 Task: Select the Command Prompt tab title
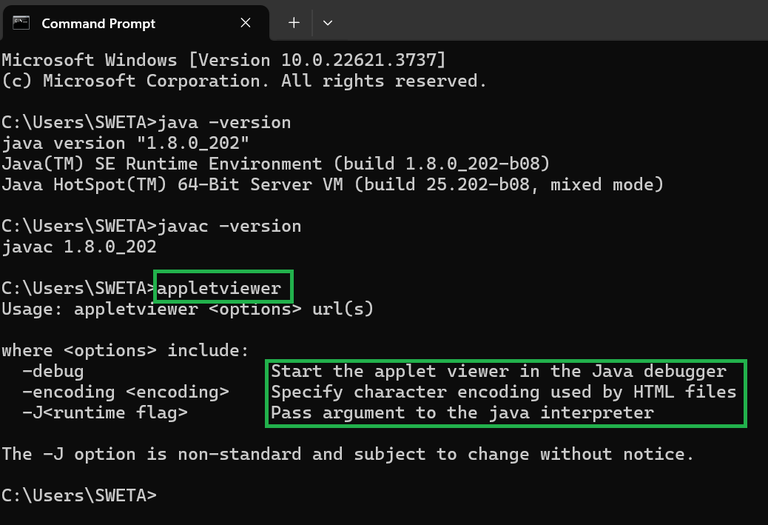pyautogui.click(x=98, y=24)
